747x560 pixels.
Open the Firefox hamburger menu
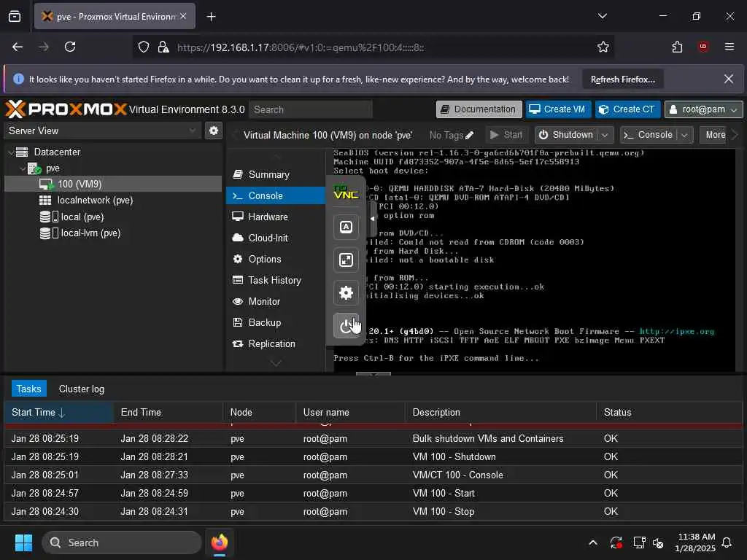pyautogui.click(x=729, y=47)
